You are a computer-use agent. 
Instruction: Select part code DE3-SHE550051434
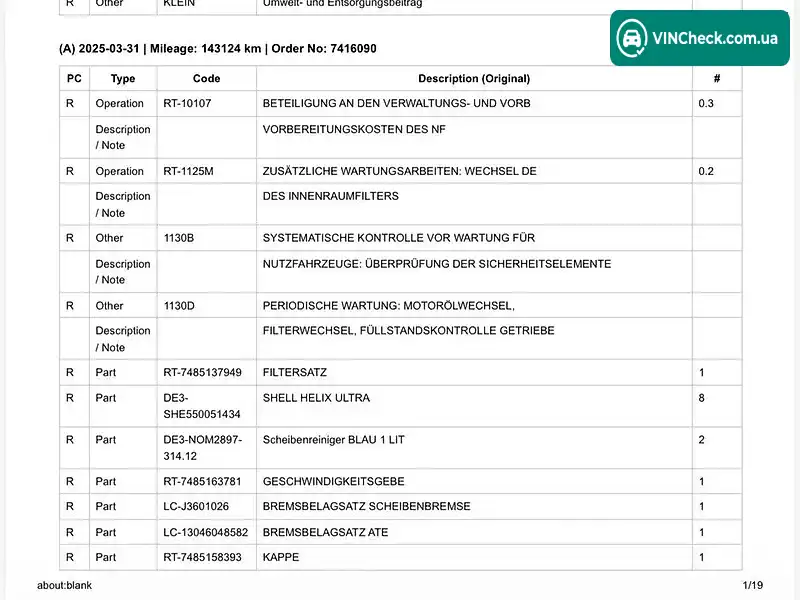[x=202, y=406]
